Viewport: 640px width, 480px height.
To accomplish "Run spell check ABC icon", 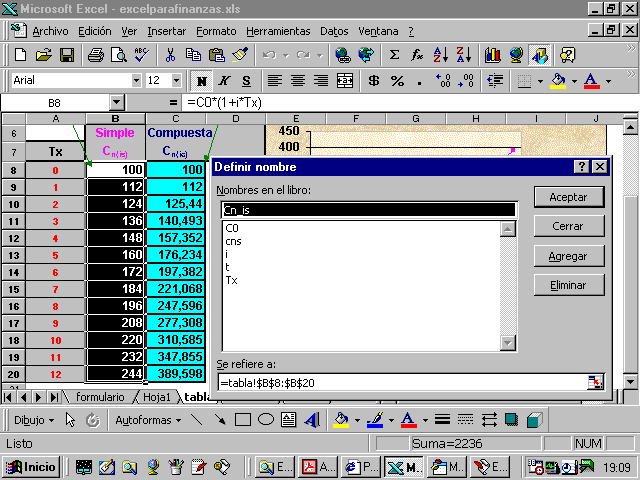I will pyautogui.click(x=142, y=55).
